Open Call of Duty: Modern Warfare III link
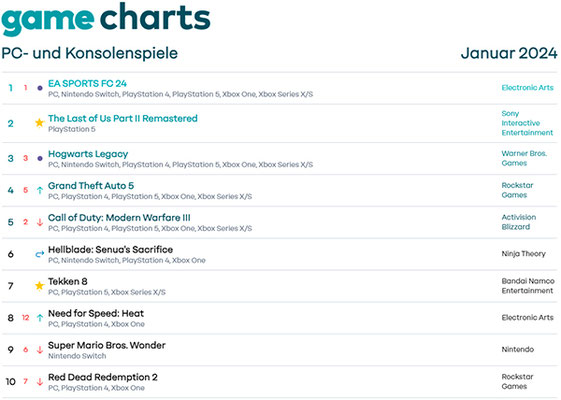Screen dimensions: 561x400 (x=119, y=218)
